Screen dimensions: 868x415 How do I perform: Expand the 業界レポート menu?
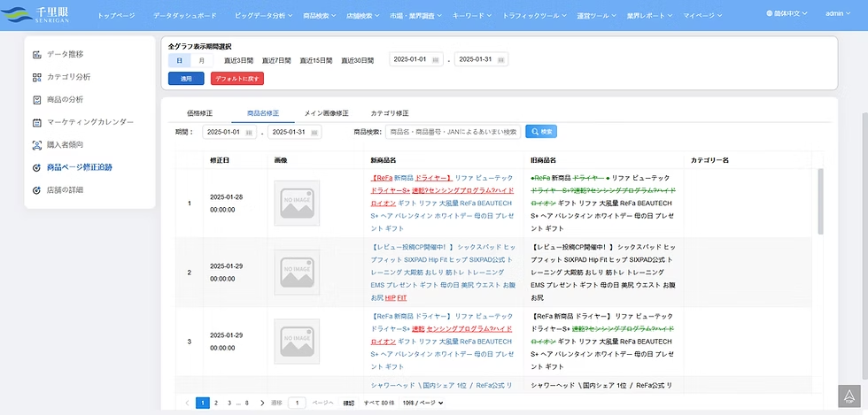650,16
